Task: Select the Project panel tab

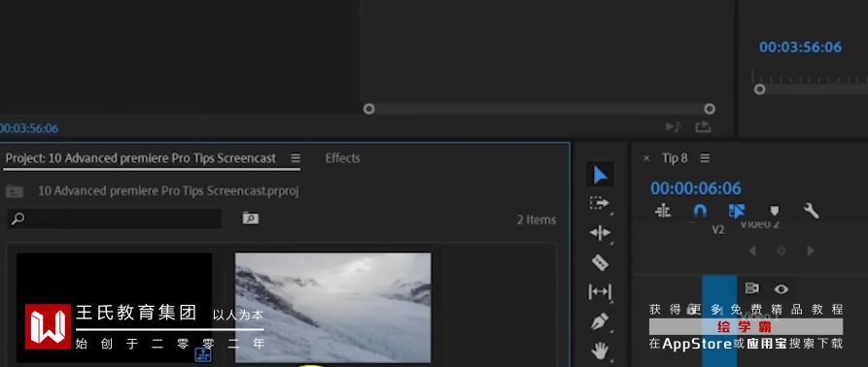Action: coord(141,158)
